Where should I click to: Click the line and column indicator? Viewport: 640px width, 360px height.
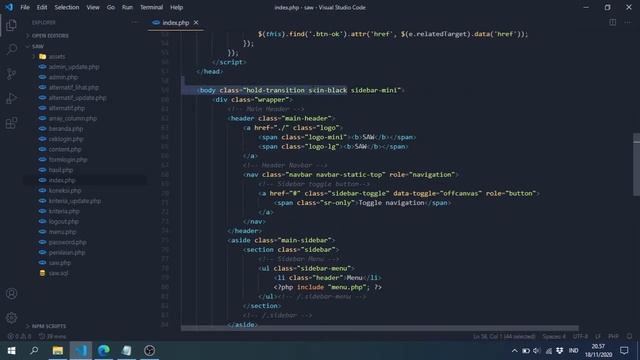coord(504,336)
